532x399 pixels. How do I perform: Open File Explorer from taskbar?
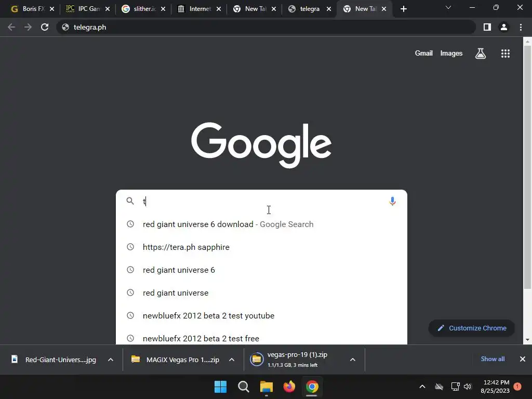(267, 387)
